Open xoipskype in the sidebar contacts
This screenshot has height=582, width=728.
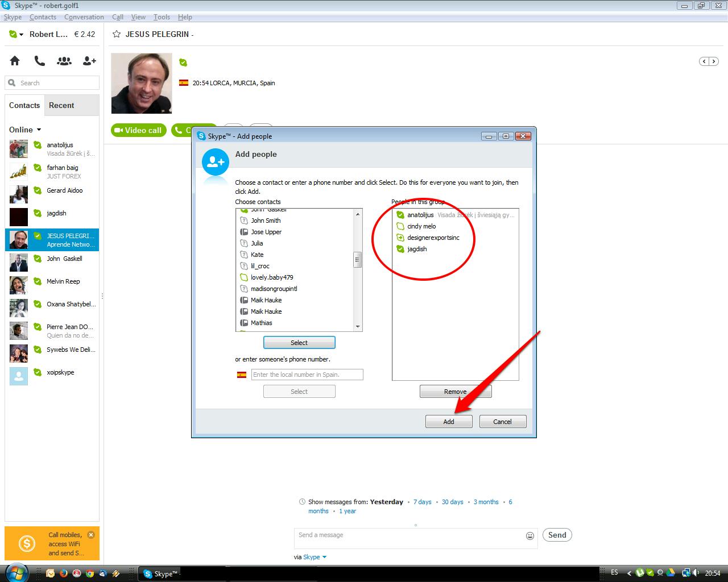click(x=52, y=376)
